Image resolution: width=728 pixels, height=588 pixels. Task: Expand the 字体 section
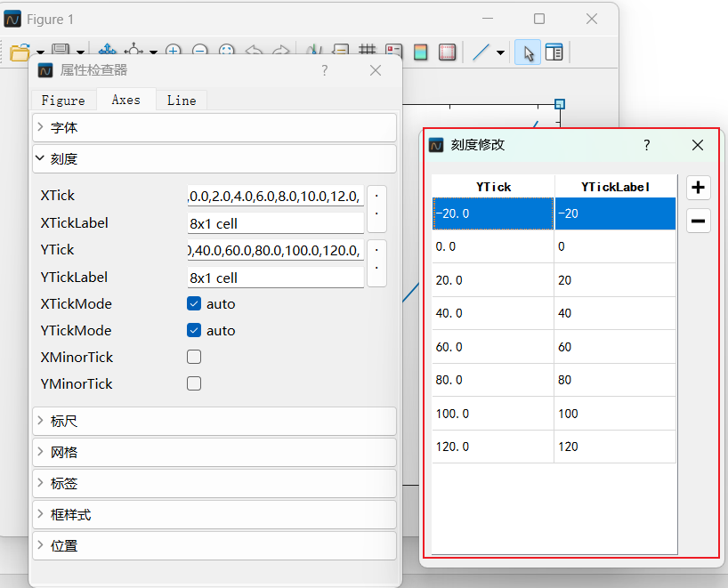coord(214,127)
